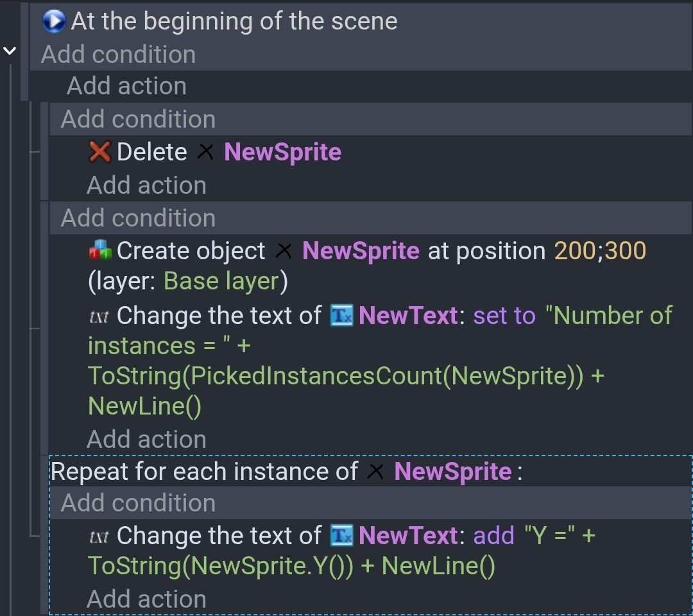
Task: Click "Add action" at the bottom of the Repeat event
Action: pos(146,599)
